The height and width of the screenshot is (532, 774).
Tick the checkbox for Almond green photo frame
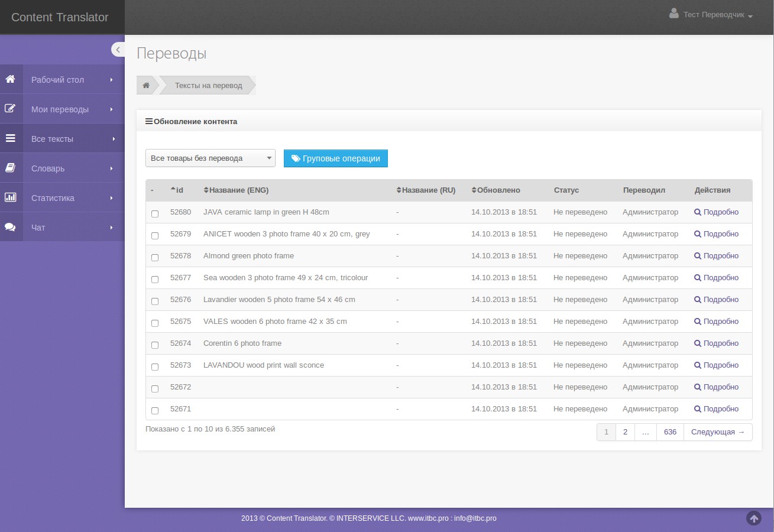155,257
